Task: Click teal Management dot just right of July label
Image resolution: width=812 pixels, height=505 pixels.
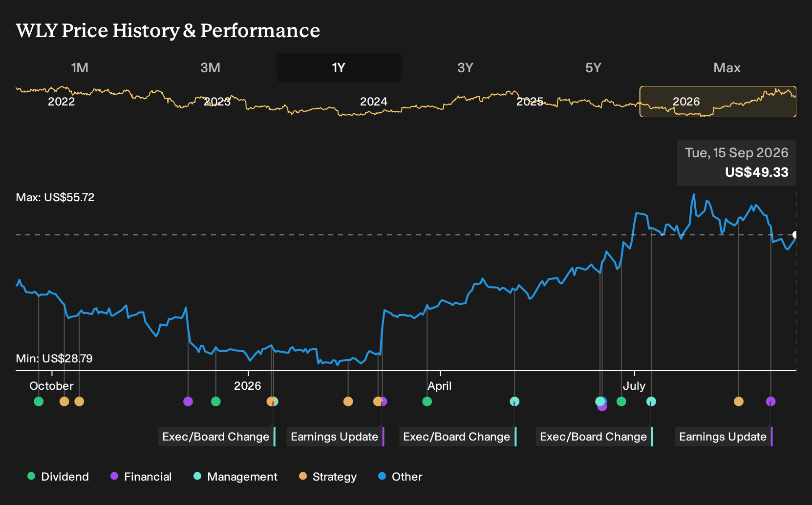Action: click(x=651, y=401)
